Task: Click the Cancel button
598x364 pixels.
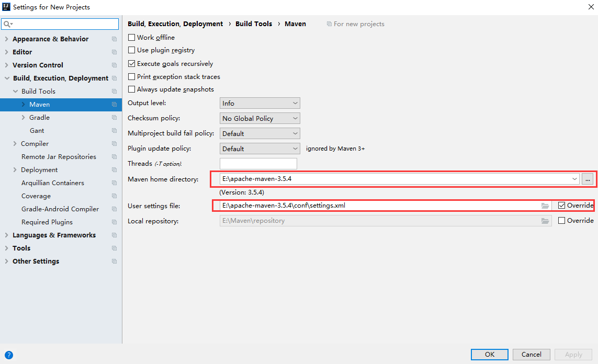Action: (531, 355)
